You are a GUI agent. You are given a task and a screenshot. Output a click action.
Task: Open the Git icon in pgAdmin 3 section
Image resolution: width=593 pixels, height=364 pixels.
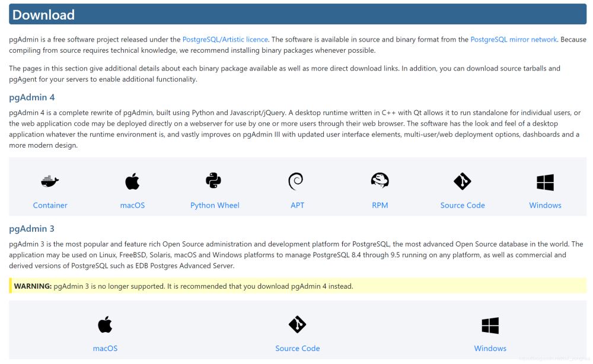(297, 325)
